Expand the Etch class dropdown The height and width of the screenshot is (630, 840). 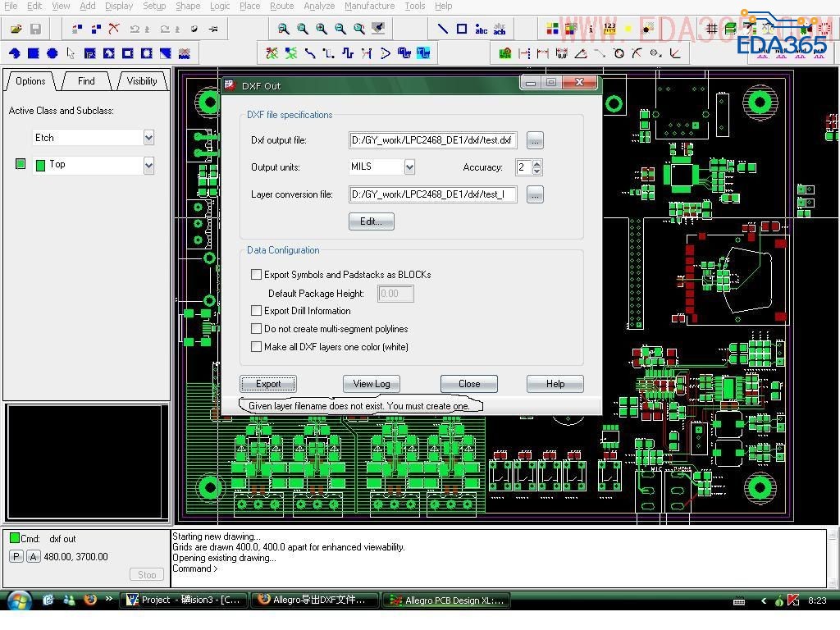pyautogui.click(x=148, y=138)
